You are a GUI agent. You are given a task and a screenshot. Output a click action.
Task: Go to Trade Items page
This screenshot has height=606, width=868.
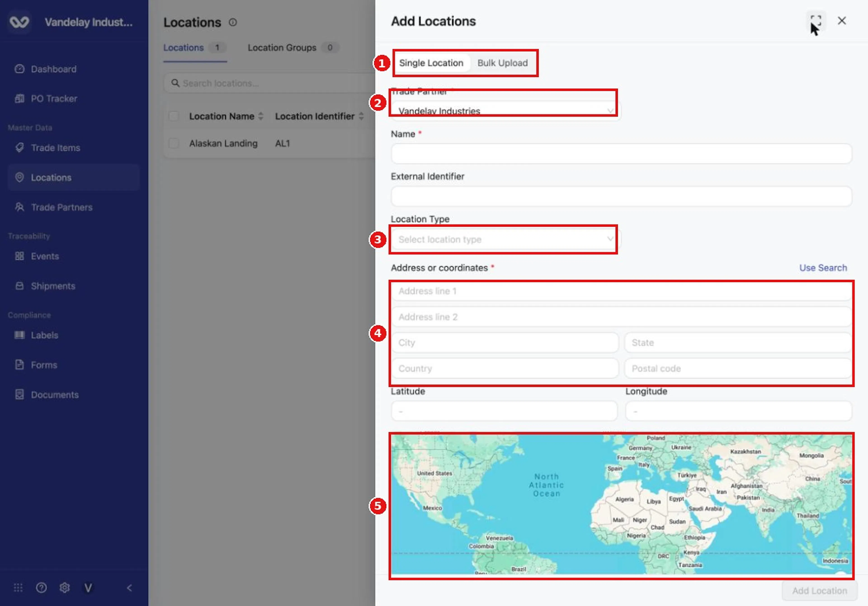pos(47,148)
